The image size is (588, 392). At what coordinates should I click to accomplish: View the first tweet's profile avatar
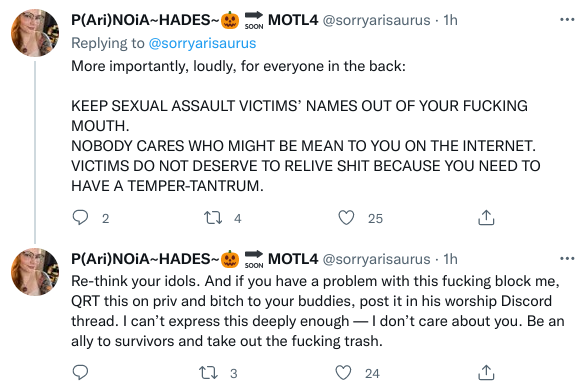point(35,33)
